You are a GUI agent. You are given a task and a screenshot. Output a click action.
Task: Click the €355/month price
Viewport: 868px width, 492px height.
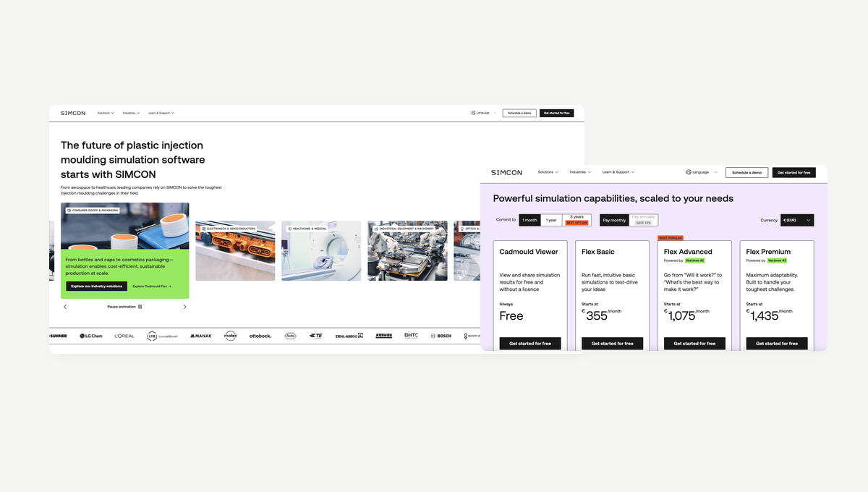pyautogui.click(x=601, y=315)
